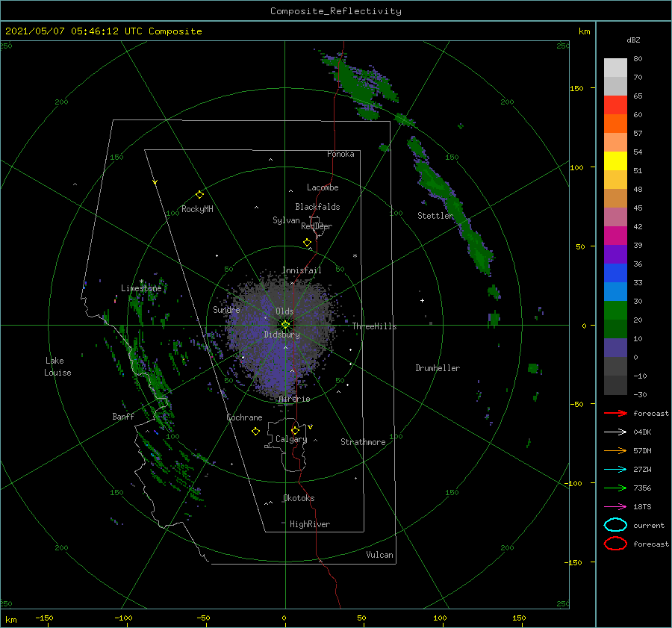The height and width of the screenshot is (628, 672).
Task: Click the RedDeer city label
Action: click(x=317, y=226)
